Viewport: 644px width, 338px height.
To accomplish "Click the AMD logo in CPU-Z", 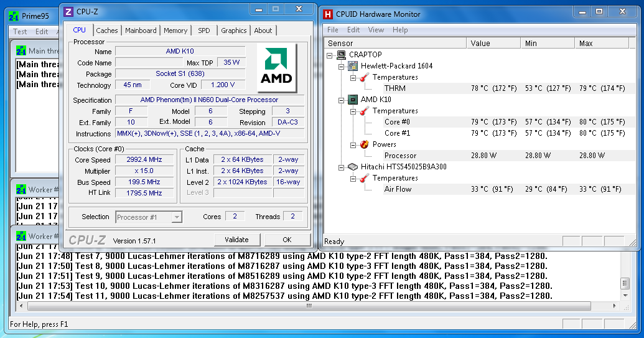I will point(276,67).
